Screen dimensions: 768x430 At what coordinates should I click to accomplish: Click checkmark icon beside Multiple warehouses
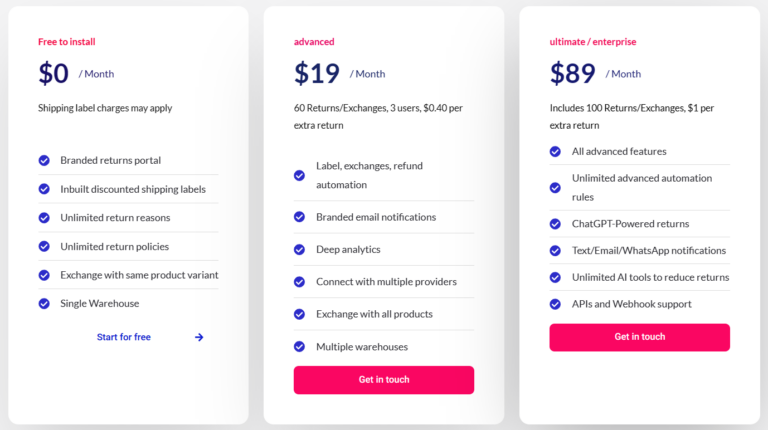(299, 347)
